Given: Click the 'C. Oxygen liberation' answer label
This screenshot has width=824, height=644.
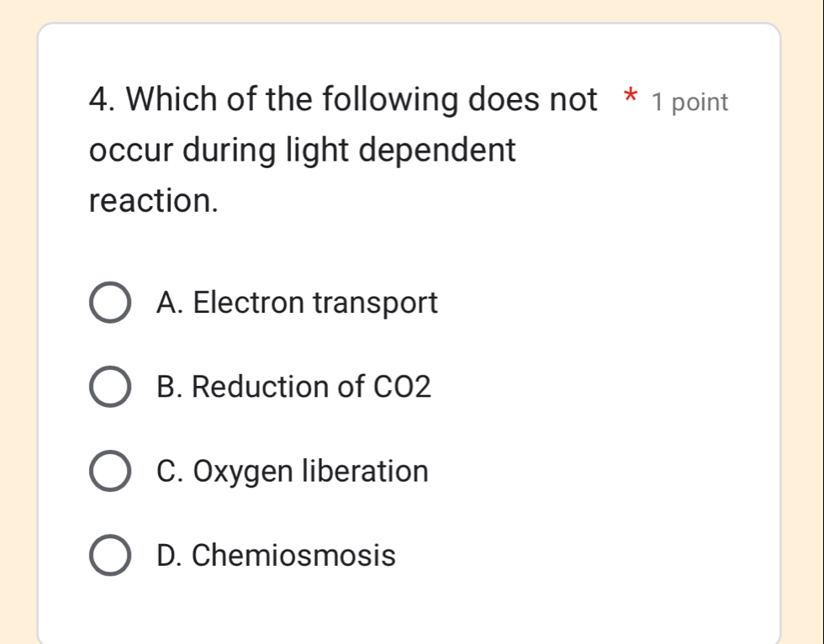Looking at the screenshot, I should pos(292,471).
